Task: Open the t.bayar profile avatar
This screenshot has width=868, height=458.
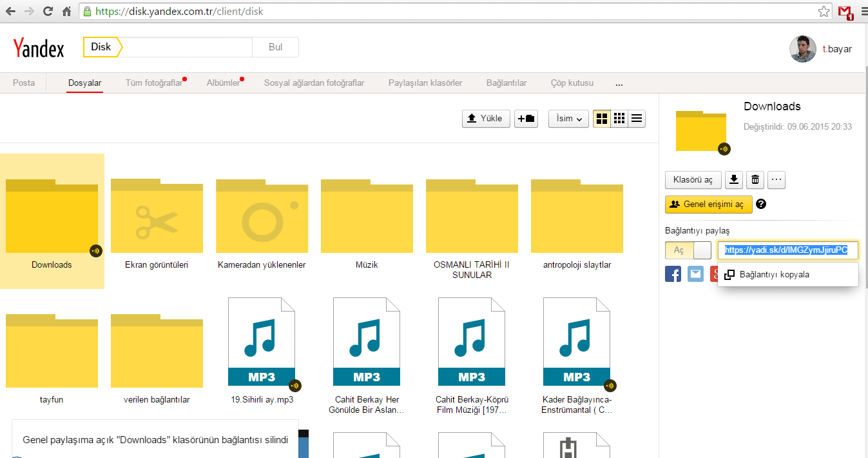Action: [803, 49]
